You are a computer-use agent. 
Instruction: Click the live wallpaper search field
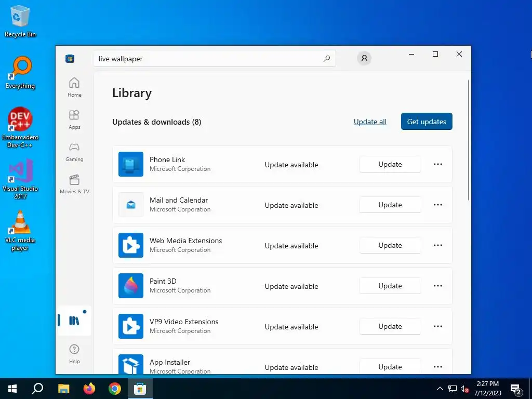click(x=215, y=59)
